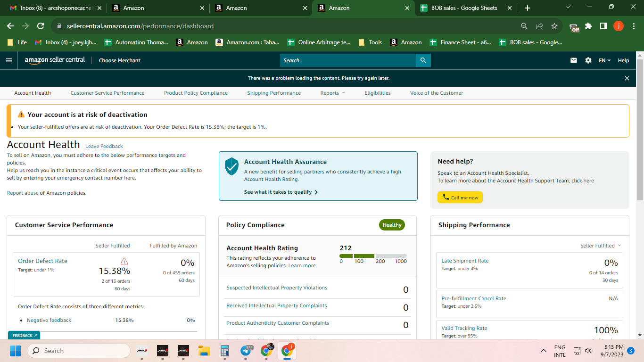Viewport: 644px width, 362px height.
Task: Open Chrome tab search dropdown arrow
Action: pyautogui.click(x=568, y=7)
